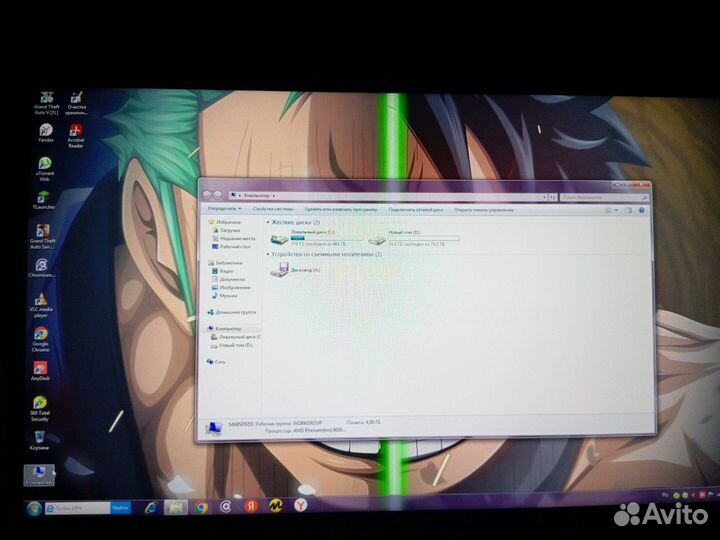Select Библиотеки in the navigation pane
The image size is (720, 540).
coord(225,263)
